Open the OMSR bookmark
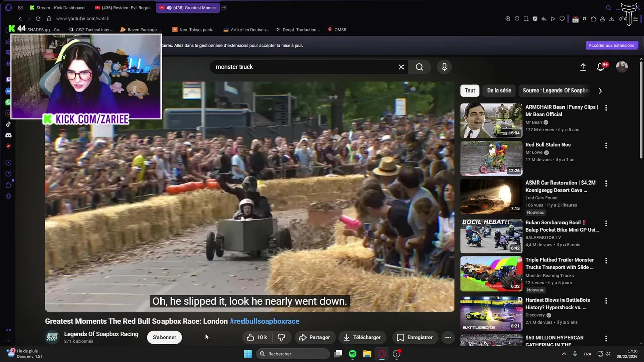644x362 pixels. 337,30
